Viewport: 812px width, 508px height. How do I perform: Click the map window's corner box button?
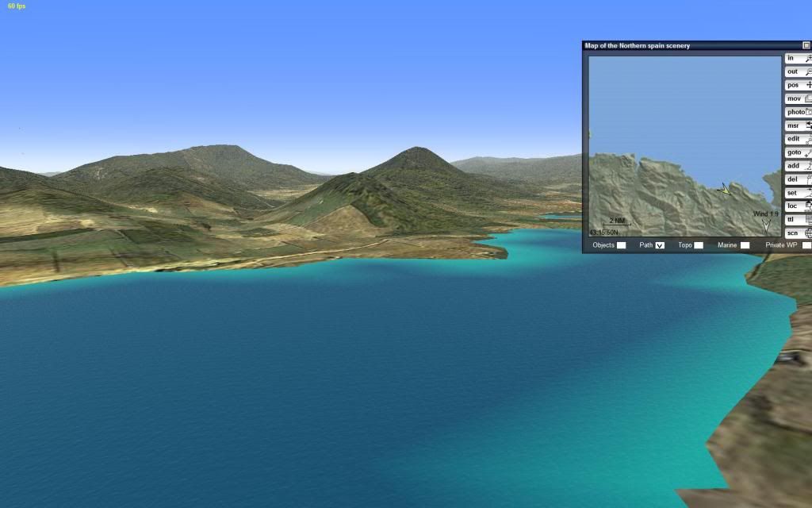coord(806,45)
